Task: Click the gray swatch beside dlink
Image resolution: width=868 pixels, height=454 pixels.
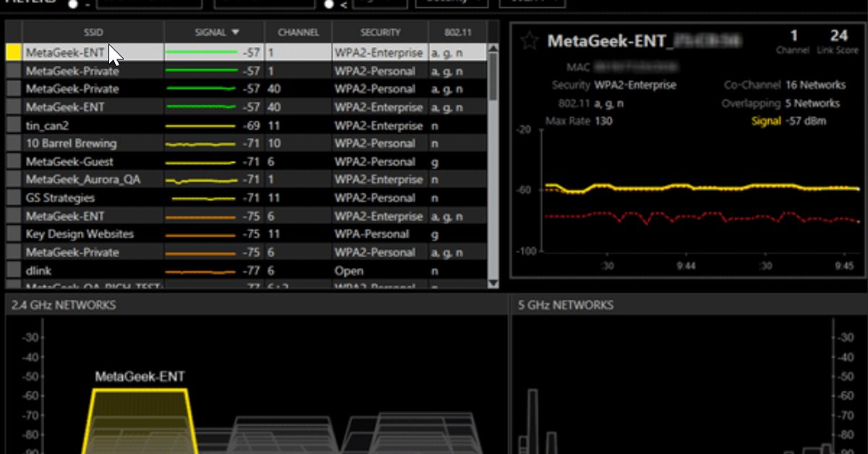Action: (x=14, y=271)
